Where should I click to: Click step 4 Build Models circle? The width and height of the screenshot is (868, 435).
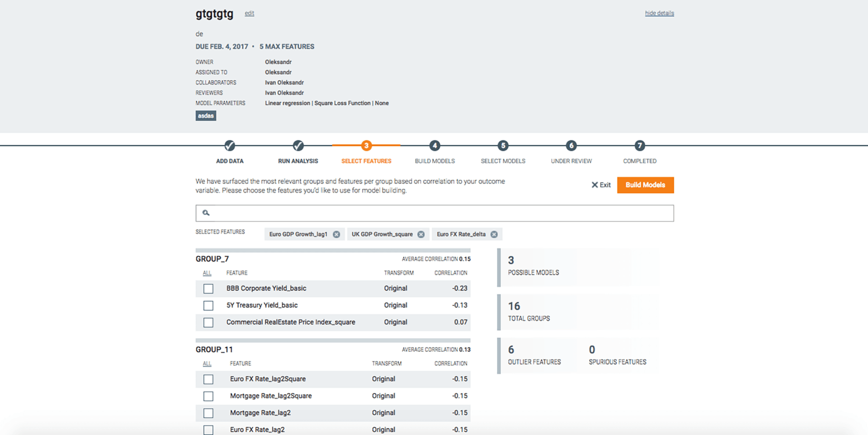pyautogui.click(x=434, y=146)
